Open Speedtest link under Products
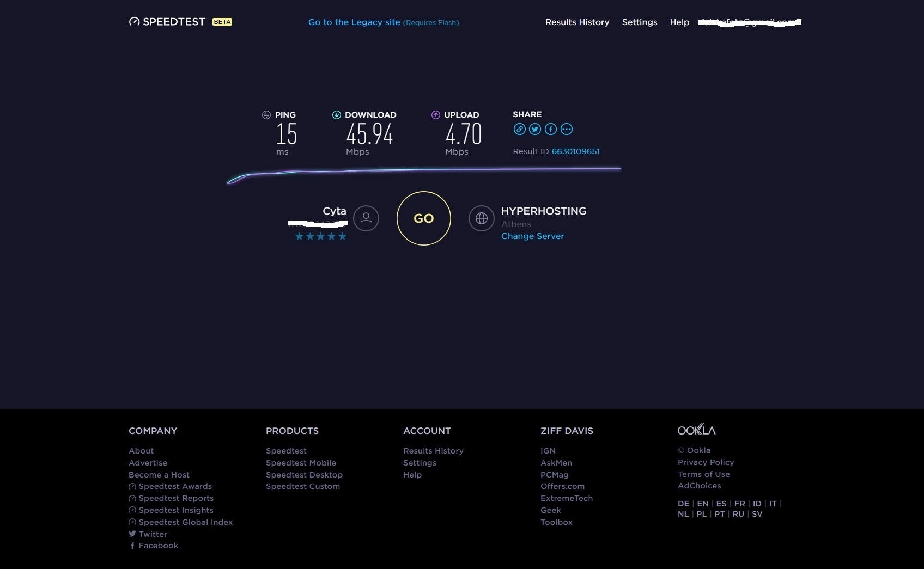 click(x=286, y=451)
